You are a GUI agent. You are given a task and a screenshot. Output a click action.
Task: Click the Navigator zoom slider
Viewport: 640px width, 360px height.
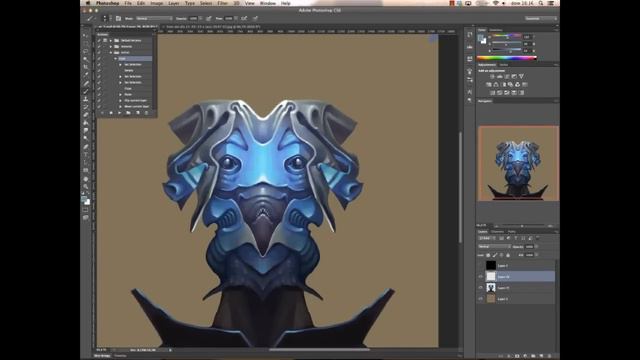coord(522,226)
